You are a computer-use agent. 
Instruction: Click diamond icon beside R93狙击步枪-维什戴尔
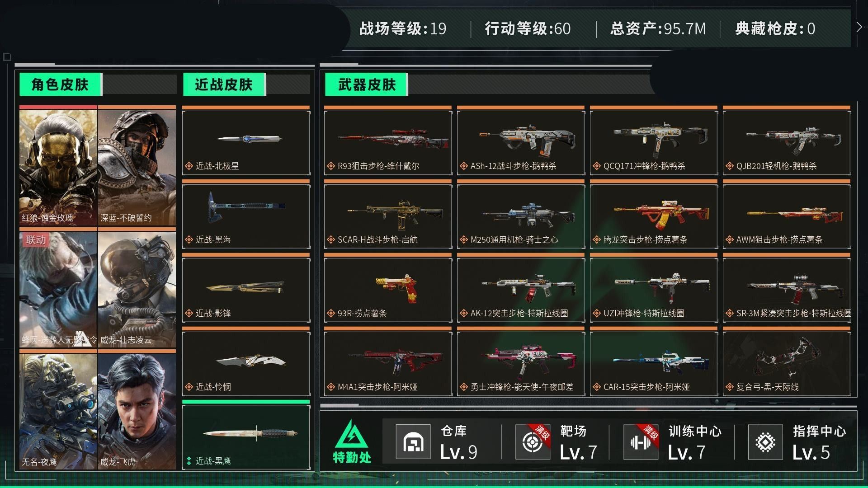coord(331,166)
